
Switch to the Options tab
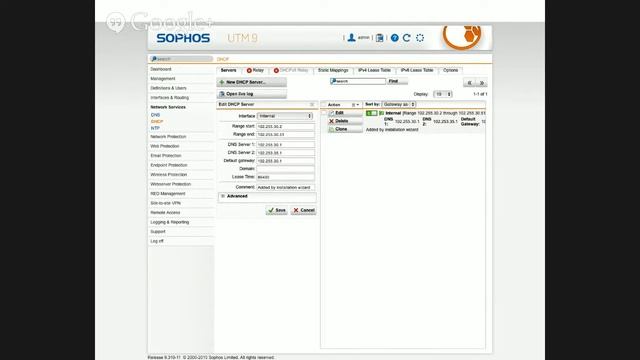[x=451, y=70]
